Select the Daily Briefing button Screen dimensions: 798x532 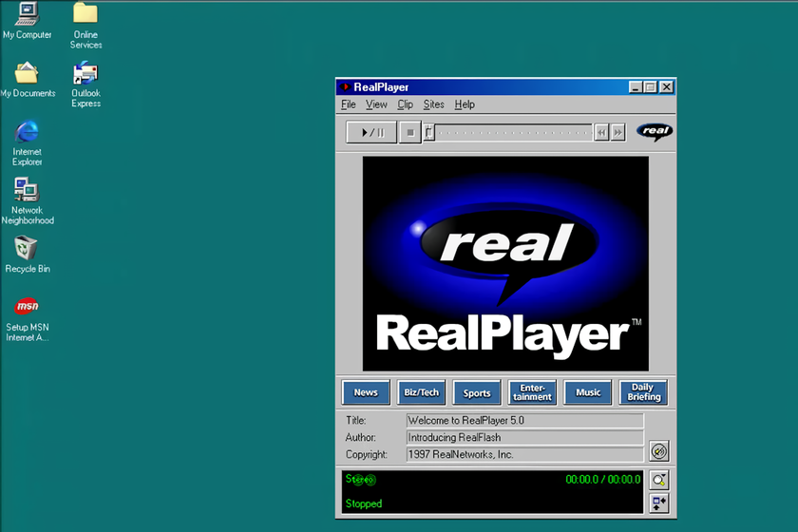point(643,392)
